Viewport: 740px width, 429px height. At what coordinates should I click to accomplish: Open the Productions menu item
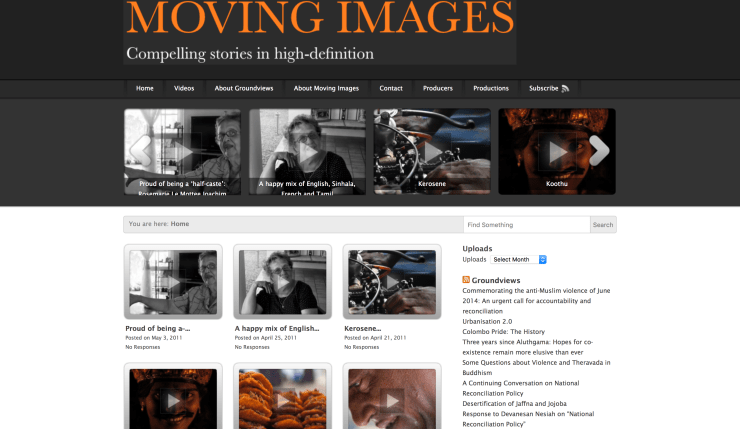tap(491, 88)
